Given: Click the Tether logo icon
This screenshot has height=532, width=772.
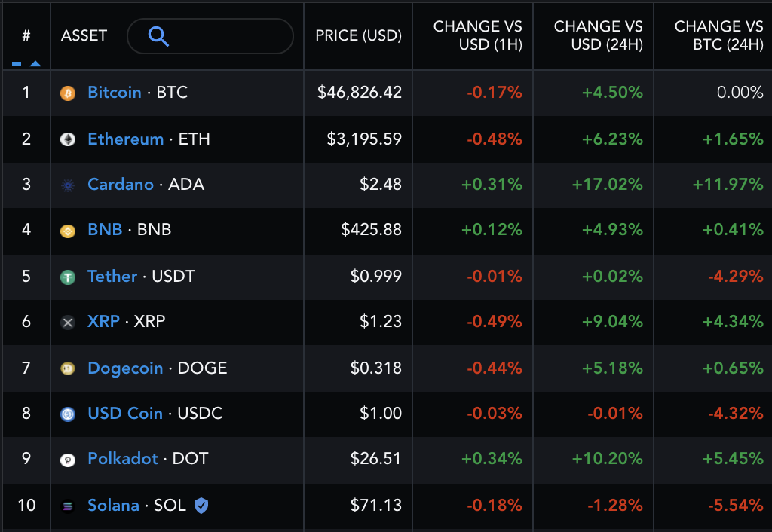Looking at the screenshot, I should 68,277.
